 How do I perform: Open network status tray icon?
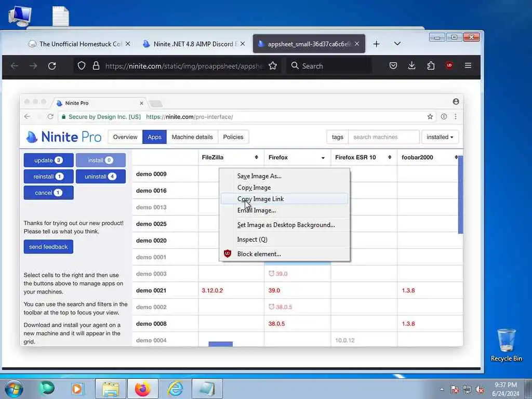tap(467, 390)
